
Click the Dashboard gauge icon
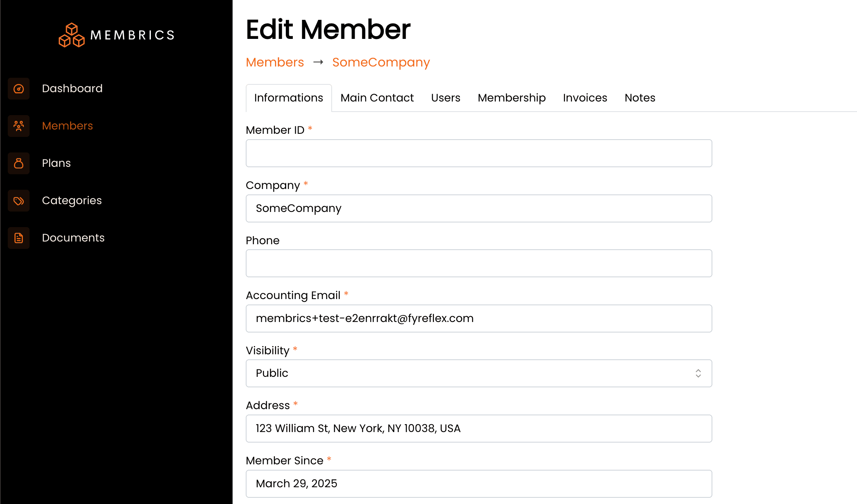click(19, 89)
